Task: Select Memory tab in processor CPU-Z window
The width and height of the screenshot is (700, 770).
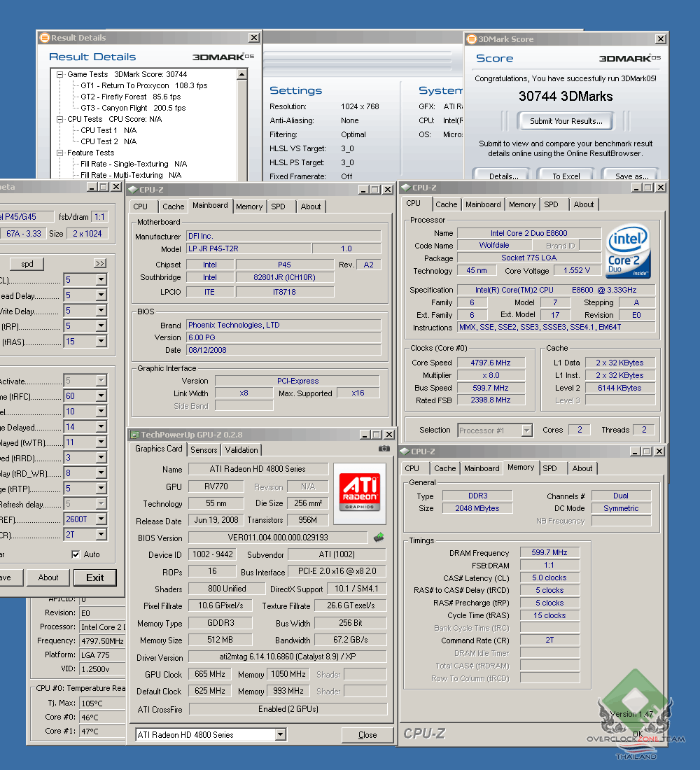Action: 521,204
